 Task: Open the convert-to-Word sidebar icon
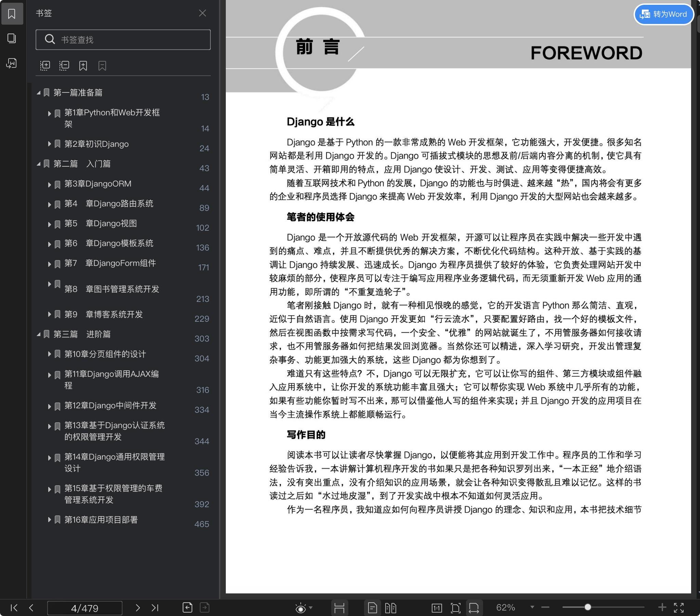(12, 63)
